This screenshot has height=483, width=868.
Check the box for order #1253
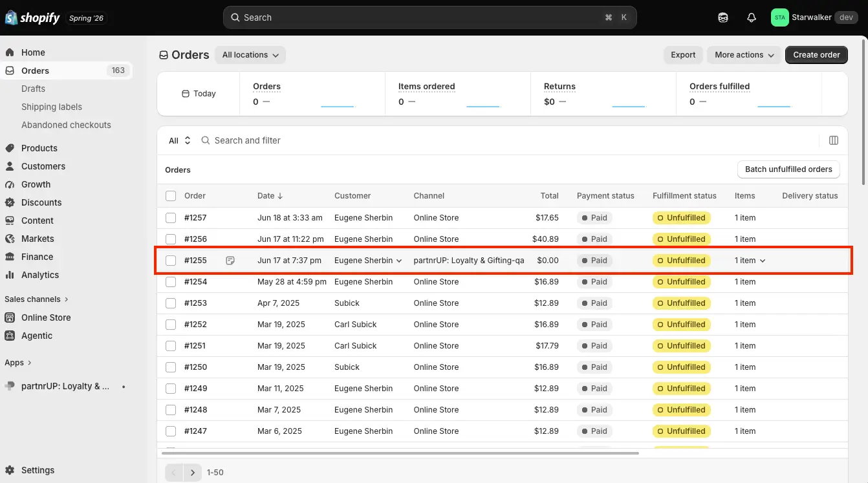tap(171, 303)
